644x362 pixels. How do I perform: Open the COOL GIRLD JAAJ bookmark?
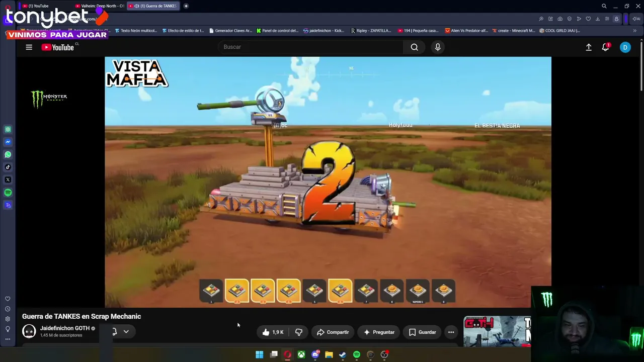(x=559, y=31)
